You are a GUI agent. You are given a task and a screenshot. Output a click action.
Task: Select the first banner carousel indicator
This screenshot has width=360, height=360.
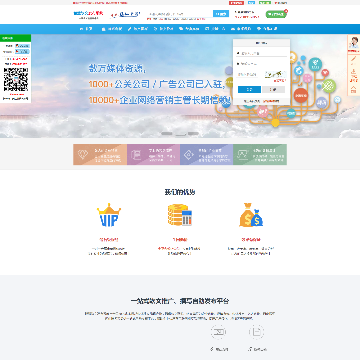(167, 134)
